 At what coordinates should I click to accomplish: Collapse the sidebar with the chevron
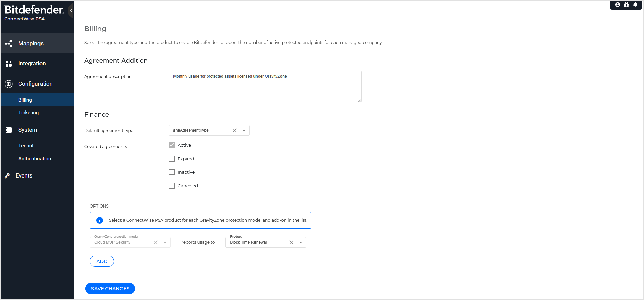[x=71, y=10]
